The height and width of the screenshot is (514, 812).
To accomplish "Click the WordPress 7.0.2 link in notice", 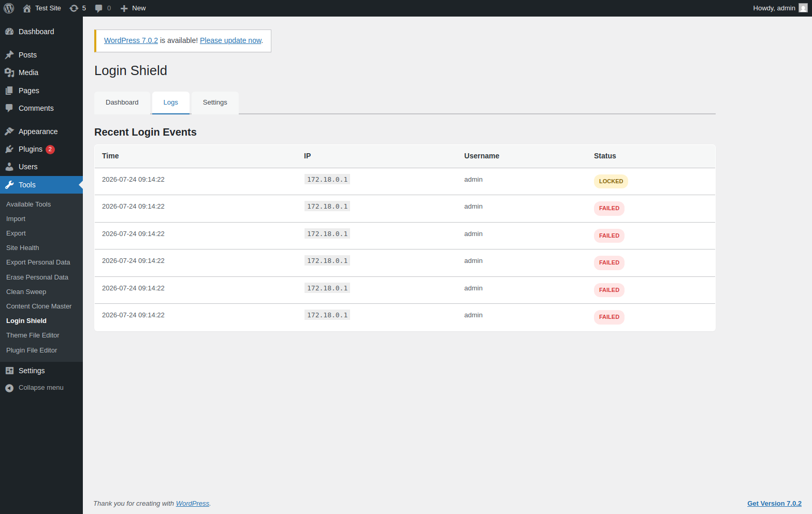I will pos(131,40).
